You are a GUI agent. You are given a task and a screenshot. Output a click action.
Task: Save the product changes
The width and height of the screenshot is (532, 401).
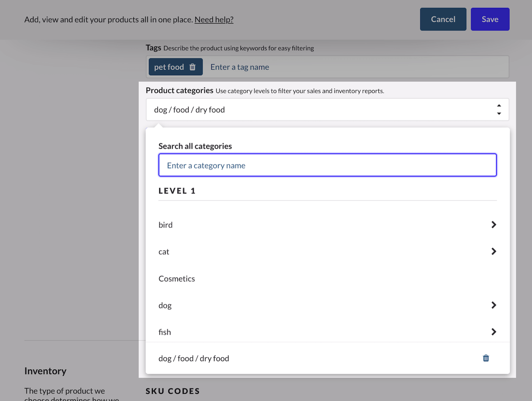click(x=490, y=19)
